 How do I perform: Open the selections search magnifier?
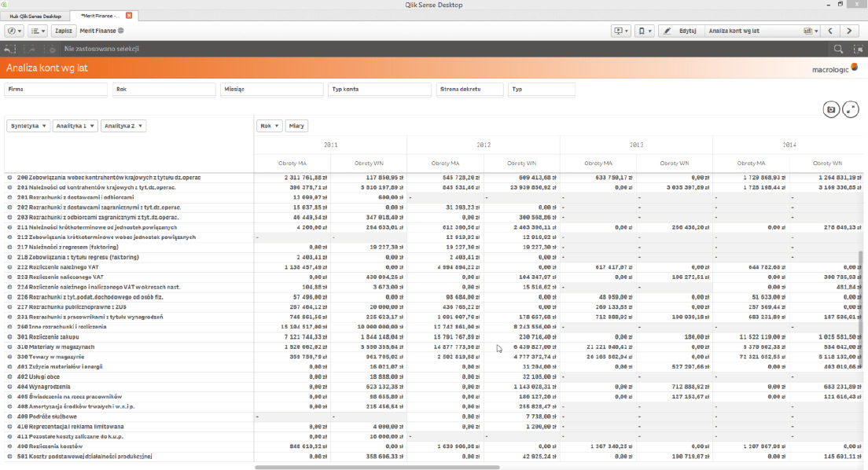coord(838,49)
